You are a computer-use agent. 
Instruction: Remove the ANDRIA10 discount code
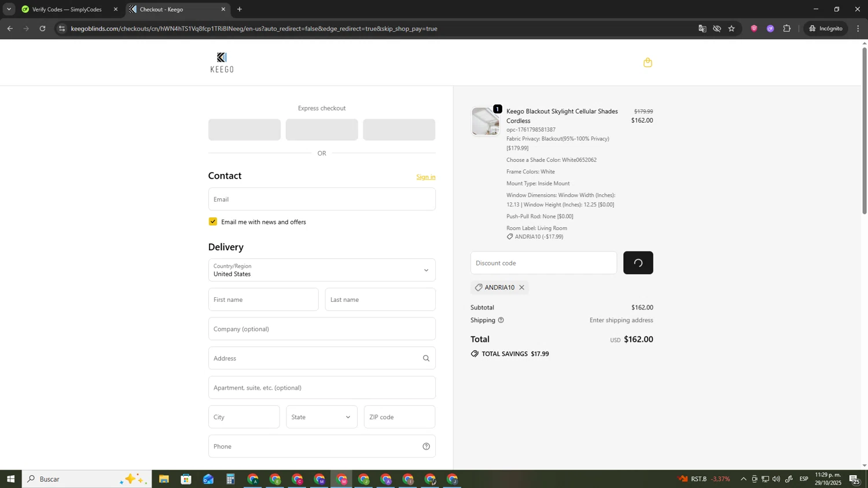521,287
